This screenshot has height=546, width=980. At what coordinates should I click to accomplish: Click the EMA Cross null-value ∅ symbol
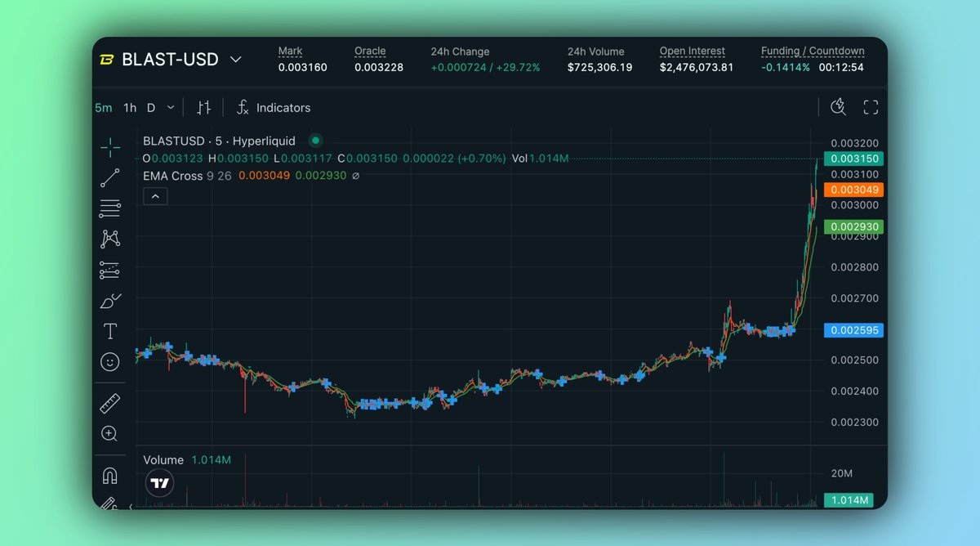[355, 176]
